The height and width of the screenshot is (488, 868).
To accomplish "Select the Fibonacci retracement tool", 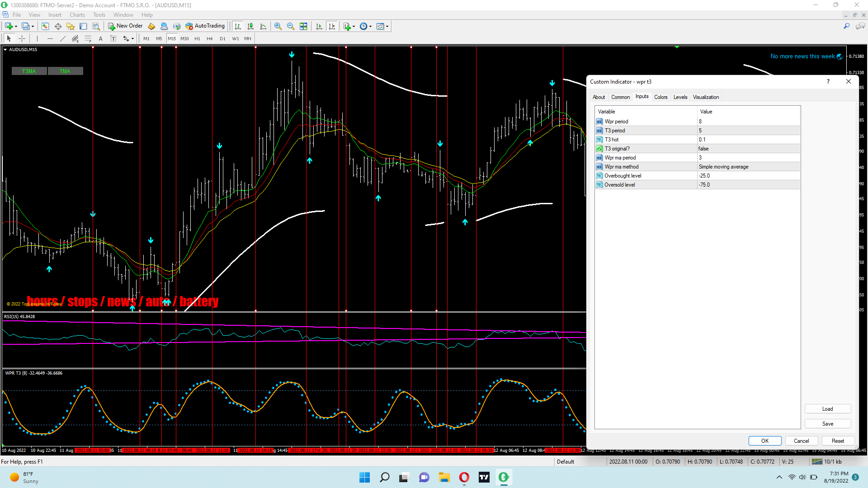I will 88,38.
